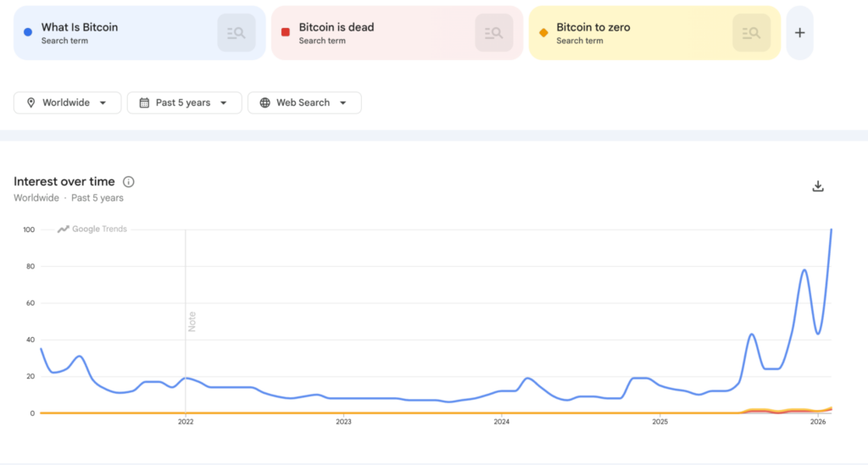The image size is (868, 465).
Task: Click the Google Trends logo watermark
Action: click(92, 229)
